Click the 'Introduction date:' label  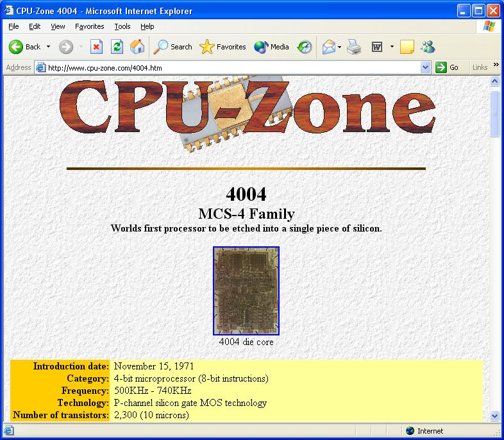pyautogui.click(x=71, y=366)
